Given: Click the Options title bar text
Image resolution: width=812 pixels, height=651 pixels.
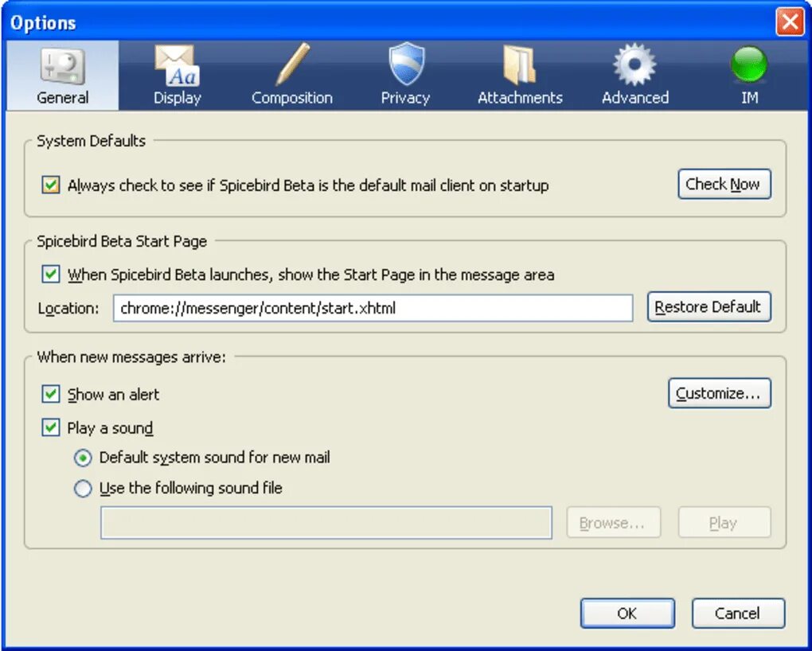Looking at the screenshot, I should click(x=44, y=23).
